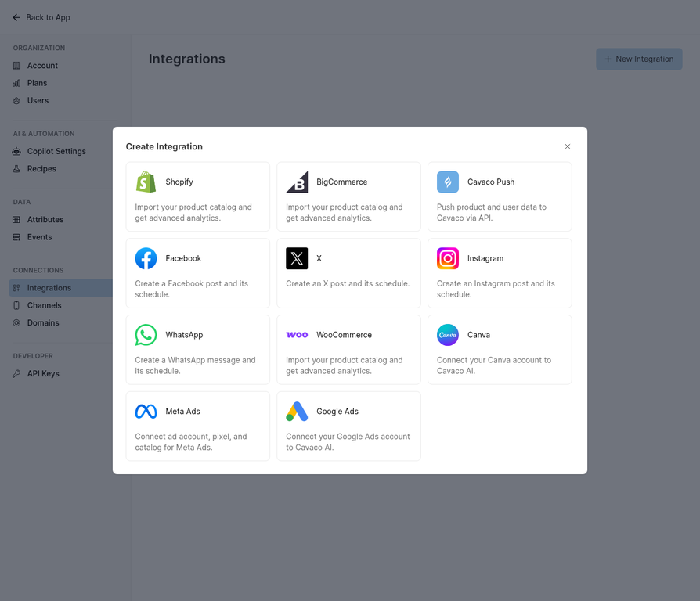Click the BigCommerce logo icon

297,182
